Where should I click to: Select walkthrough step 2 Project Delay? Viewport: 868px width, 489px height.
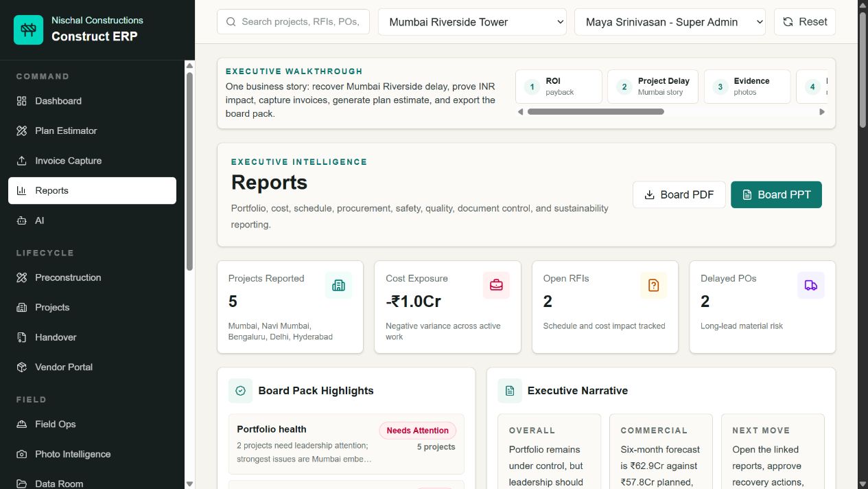point(653,87)
